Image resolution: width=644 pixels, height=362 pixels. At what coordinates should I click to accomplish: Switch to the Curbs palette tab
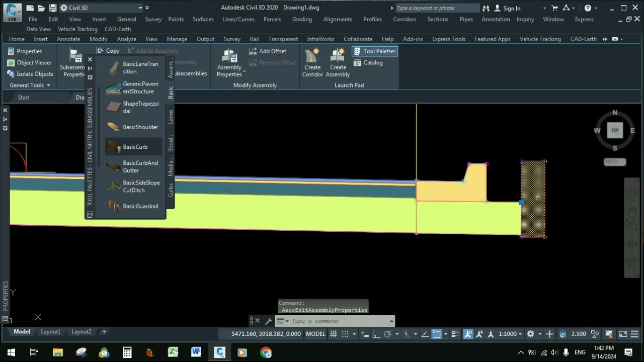point(171,190)
